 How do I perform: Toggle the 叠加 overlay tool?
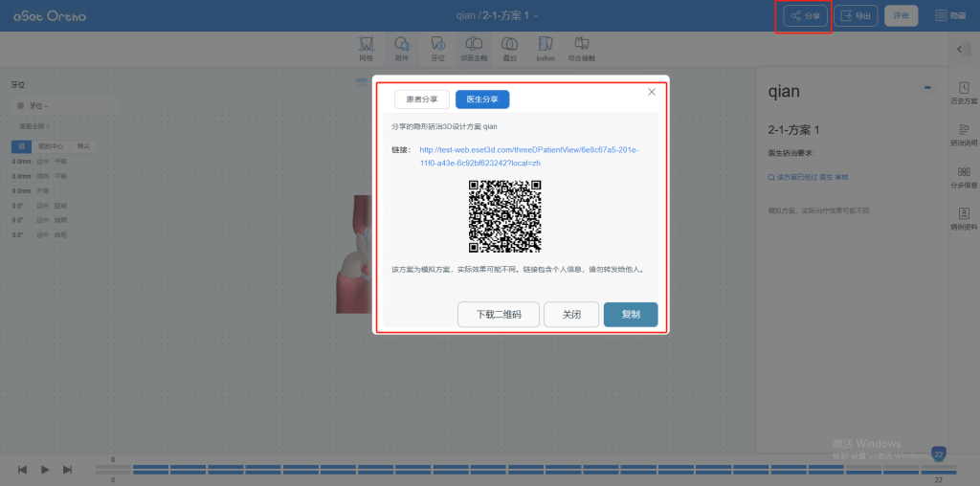pyautogui.click(x=510, y=49)
